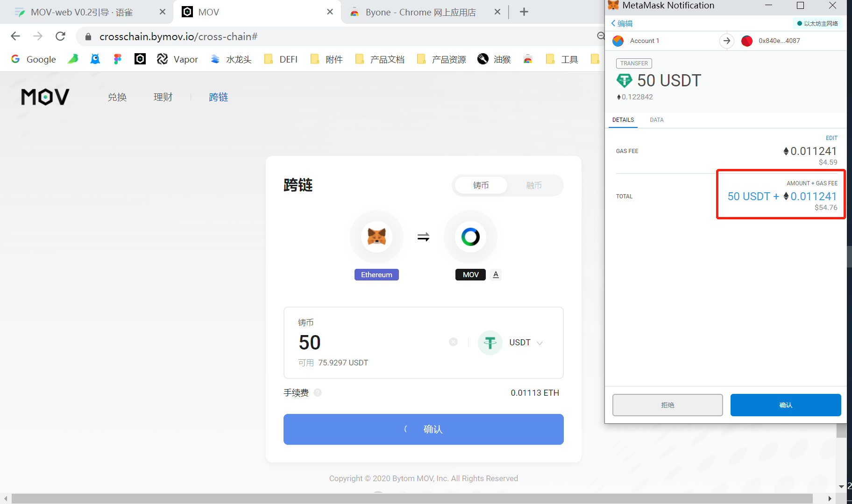
Task: Click the fee help question mark icon
Action: 318,392
